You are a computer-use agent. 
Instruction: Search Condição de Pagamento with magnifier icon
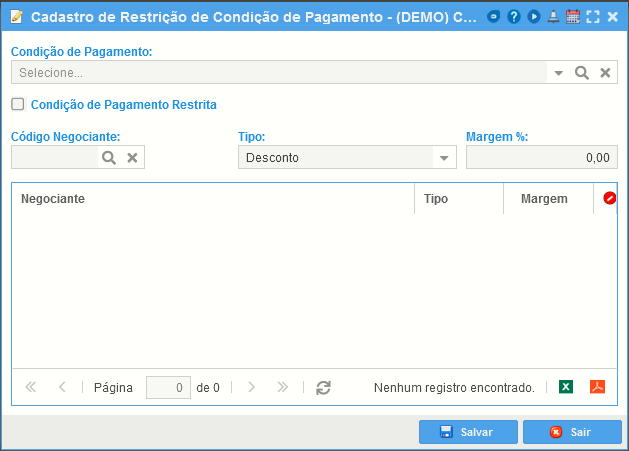[582, 73]
